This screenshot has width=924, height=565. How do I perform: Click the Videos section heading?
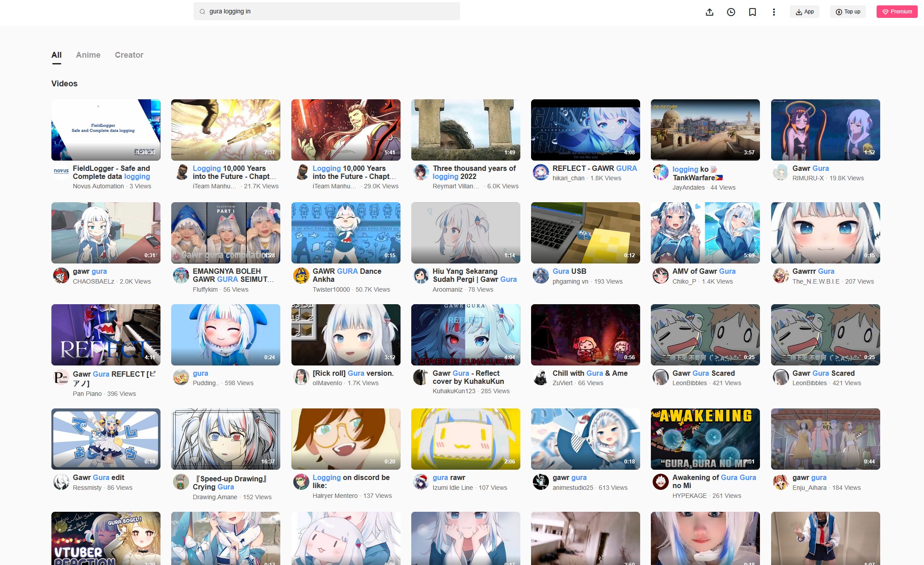(x=64, y=84)
